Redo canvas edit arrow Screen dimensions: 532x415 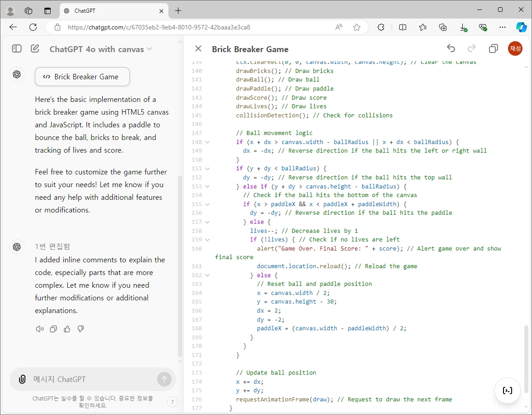tap(472, 48)
